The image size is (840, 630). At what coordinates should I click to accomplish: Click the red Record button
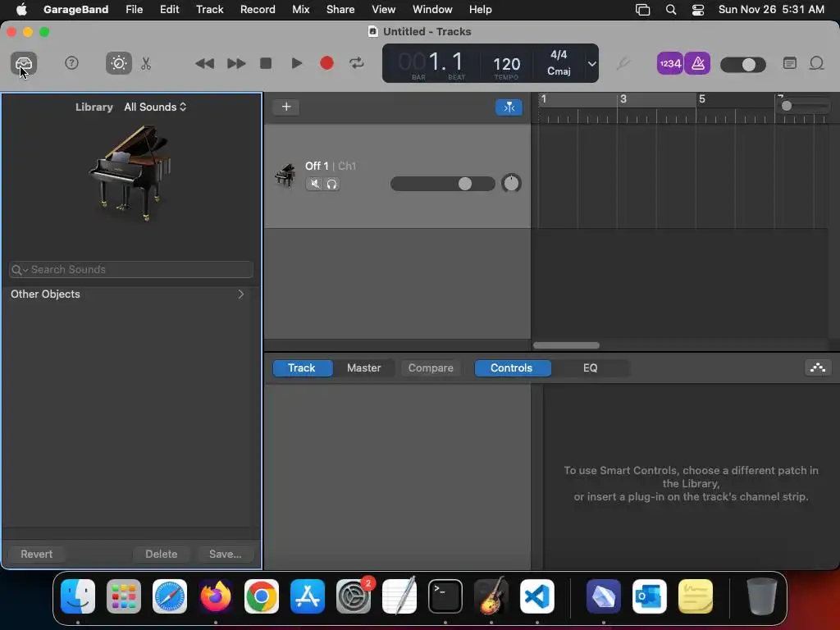pos(326,63)
